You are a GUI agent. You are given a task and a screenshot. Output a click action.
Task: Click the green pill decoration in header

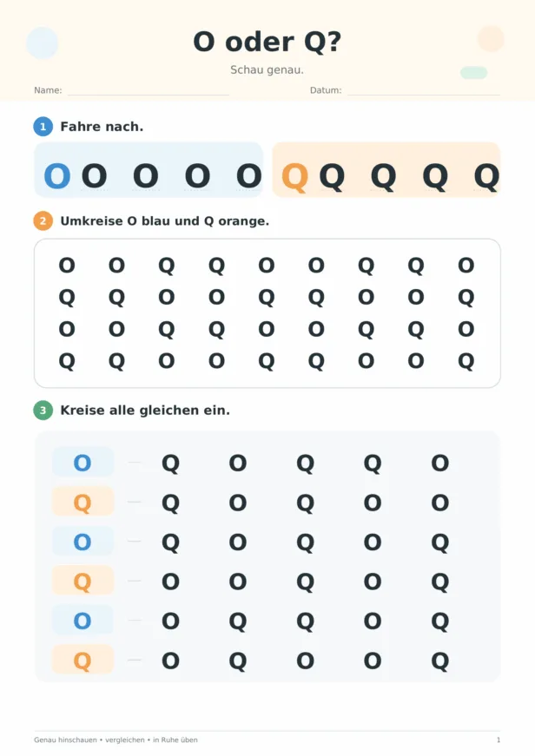click(473, 72)
